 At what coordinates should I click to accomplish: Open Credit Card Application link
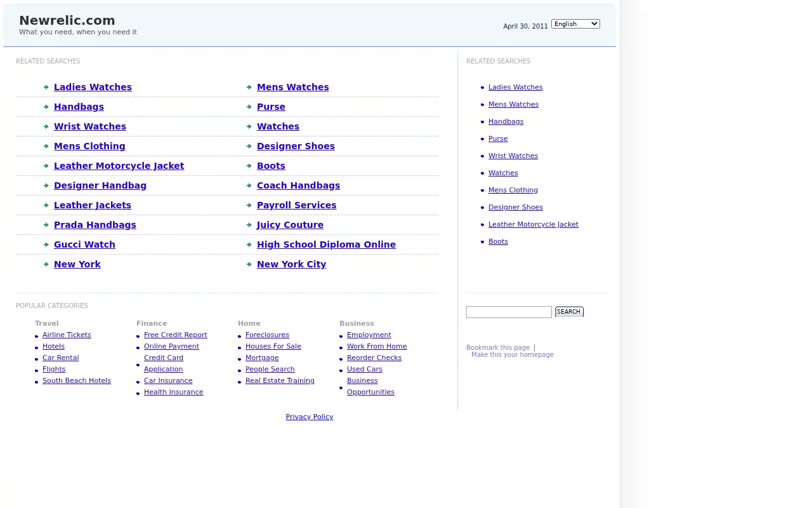pos(164,364)
